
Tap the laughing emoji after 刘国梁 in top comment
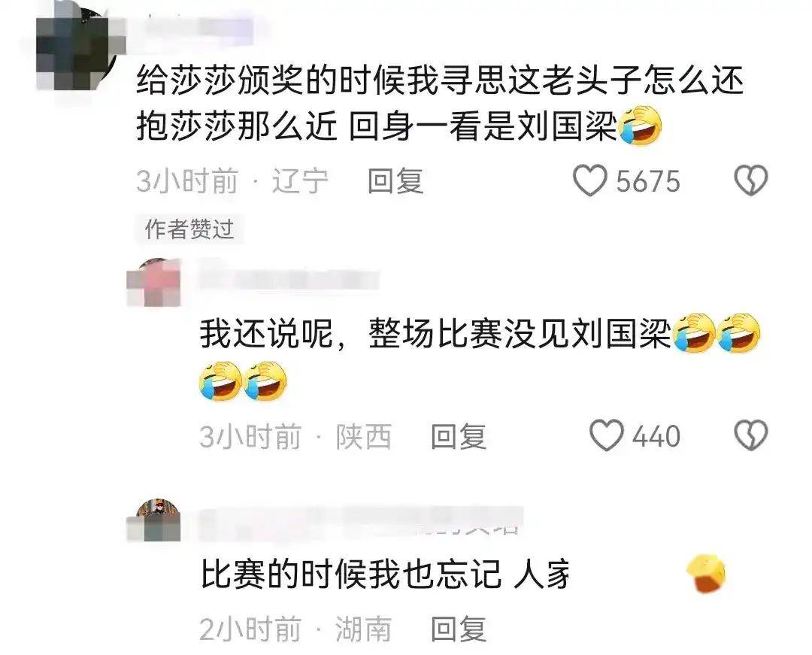tap(640, 124)
